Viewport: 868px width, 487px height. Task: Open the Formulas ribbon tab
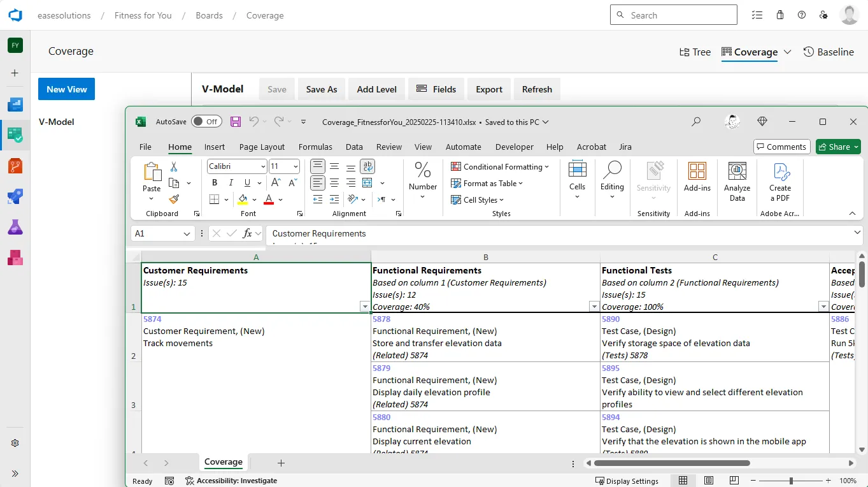click(x=315, y=147)
